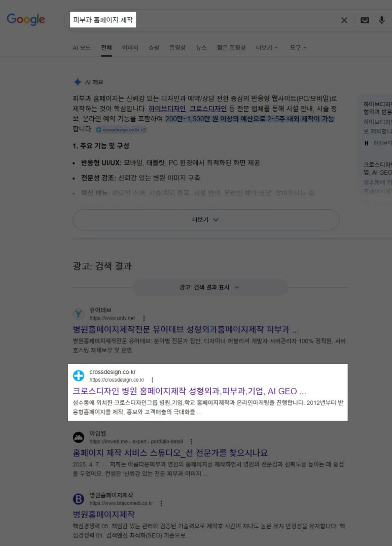This screenshot has height=546, width=392.
Task: Click the imweb.me expert portfolio-detail URL
Action: coord(136,441)
